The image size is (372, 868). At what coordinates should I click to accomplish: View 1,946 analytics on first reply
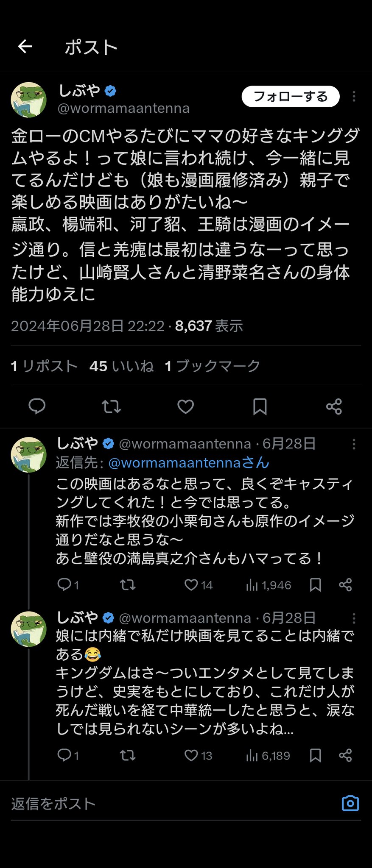pos(268,585)
